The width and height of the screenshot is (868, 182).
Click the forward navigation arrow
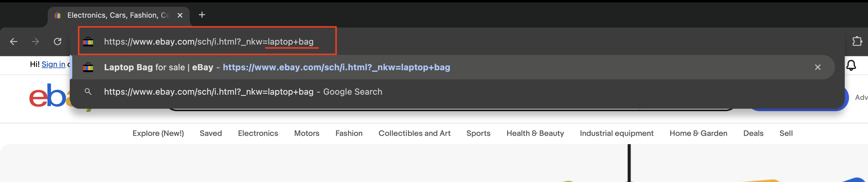(35, 42)
